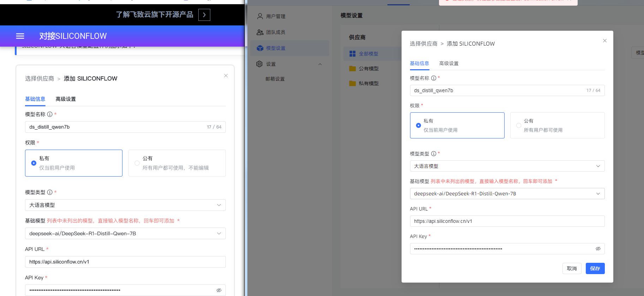Click API URL field in right dialog
The image size is (644, 296).
click(x=507, y=221)
